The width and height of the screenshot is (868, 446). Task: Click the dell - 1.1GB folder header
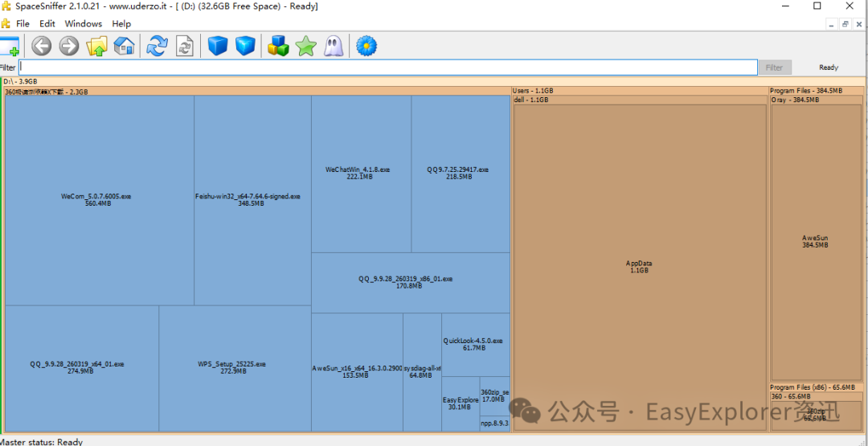[x=640, y=100]
